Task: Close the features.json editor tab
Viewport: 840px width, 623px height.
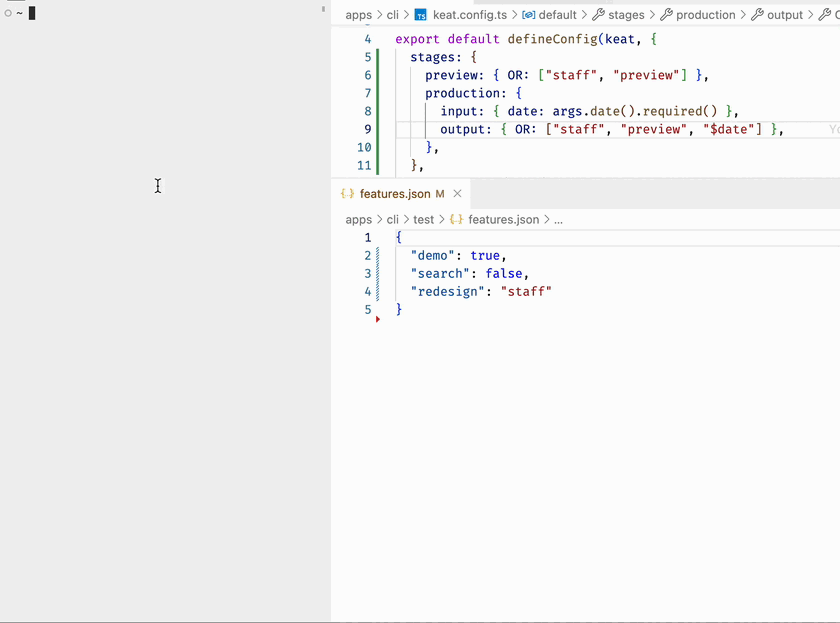Action: (458, 193)
